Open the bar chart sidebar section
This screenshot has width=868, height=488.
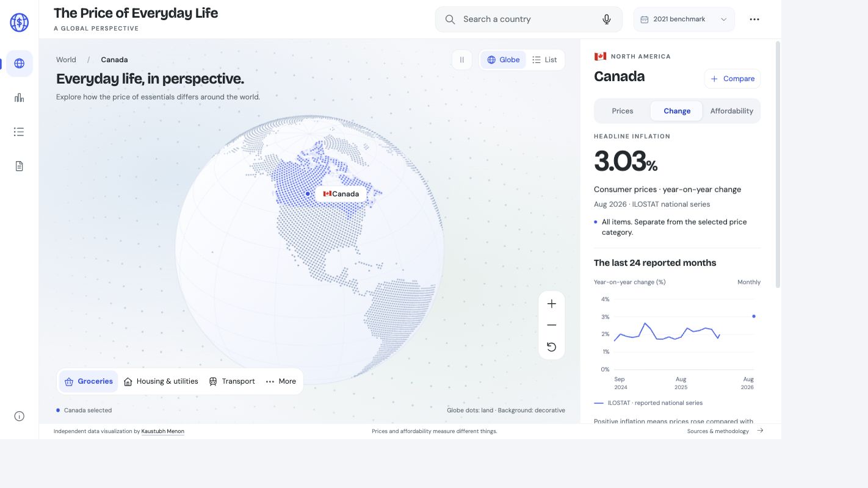pos(20,98)
